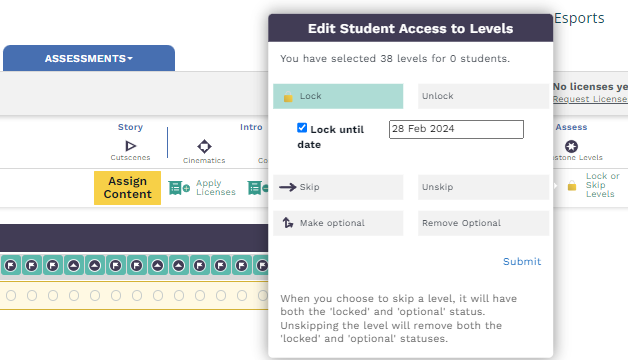Open the date picker showing 28 Feb 2024
Viewport: 628px width, 360px height.
pyautogui.click(x=456, y=129)
